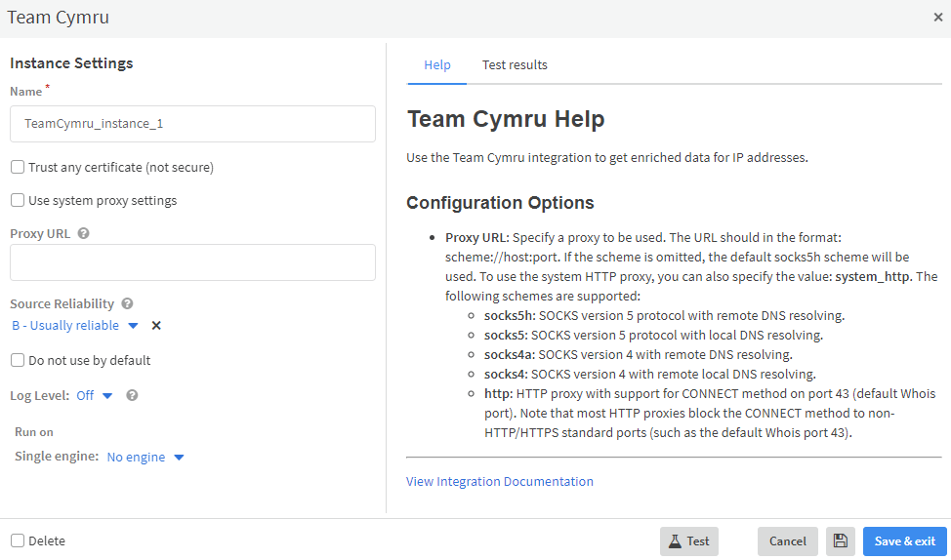Image resolution: width=951 pixels, height=560 pixels.
Task: Tick the Do not use by default checkbox
Action: pyautogui.click(x=18, y=361)
